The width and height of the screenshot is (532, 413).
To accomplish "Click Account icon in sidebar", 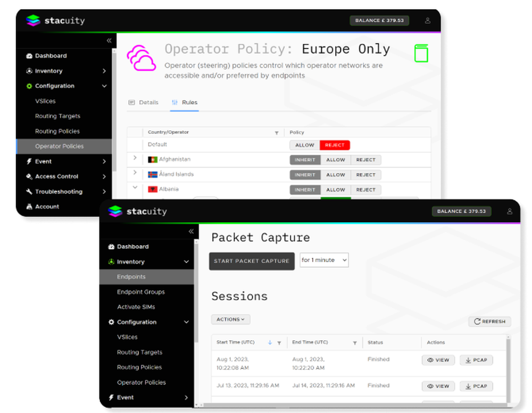I will pos(29,206).
